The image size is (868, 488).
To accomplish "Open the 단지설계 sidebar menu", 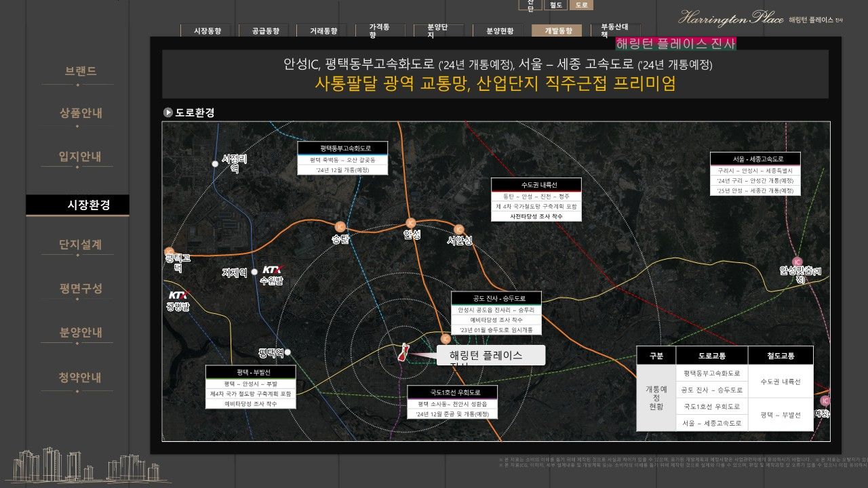I will pos(81,245).
